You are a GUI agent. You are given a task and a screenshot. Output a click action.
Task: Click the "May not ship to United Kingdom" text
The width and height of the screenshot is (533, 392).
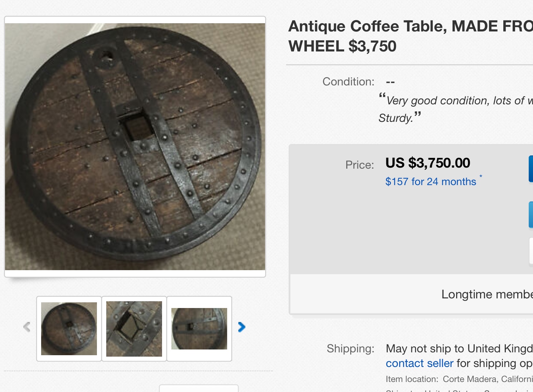tap(459, 348)
